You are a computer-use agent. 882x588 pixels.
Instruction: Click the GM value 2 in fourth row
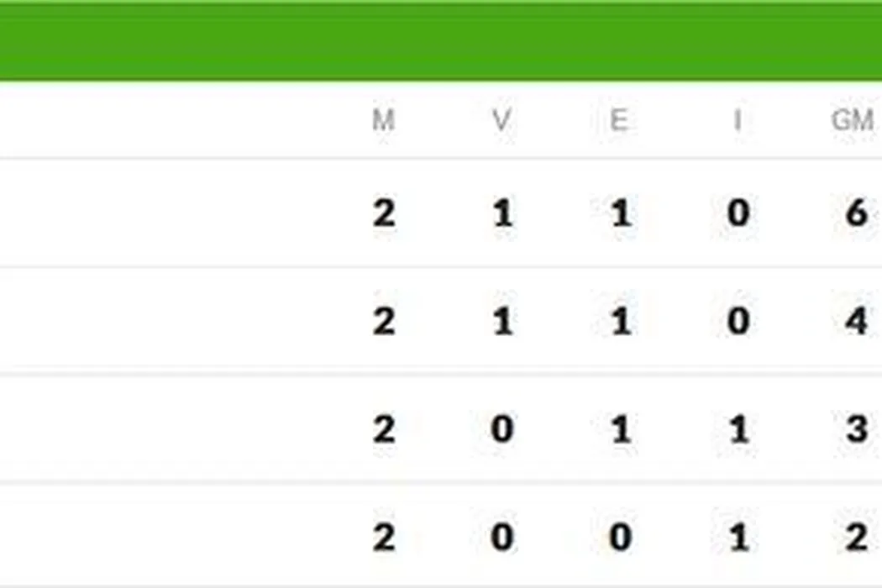pyautogui.click(x=856, y=538)
